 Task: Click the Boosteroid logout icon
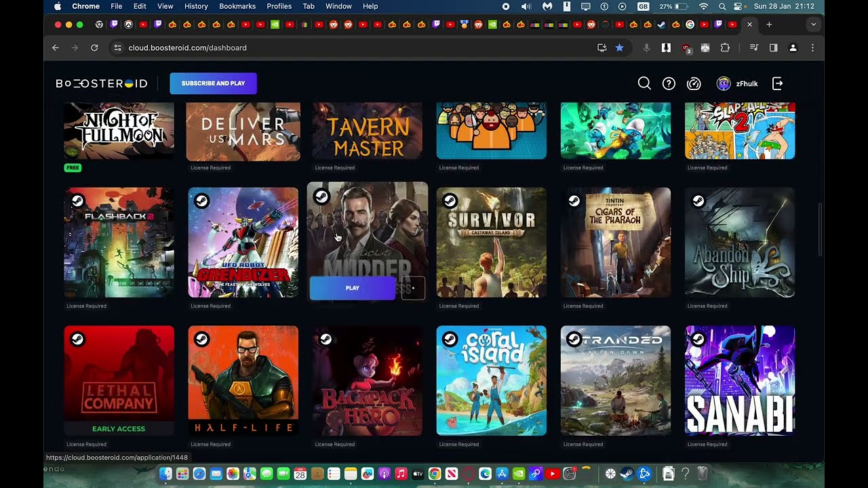click(778, 83)
